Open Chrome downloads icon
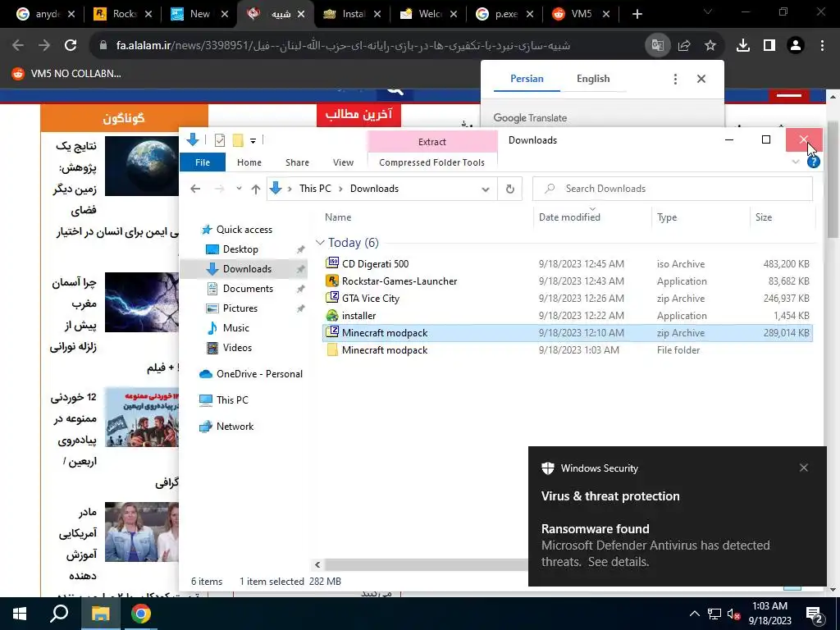Screen dimensions: 840x630 [x=743, y=46]
